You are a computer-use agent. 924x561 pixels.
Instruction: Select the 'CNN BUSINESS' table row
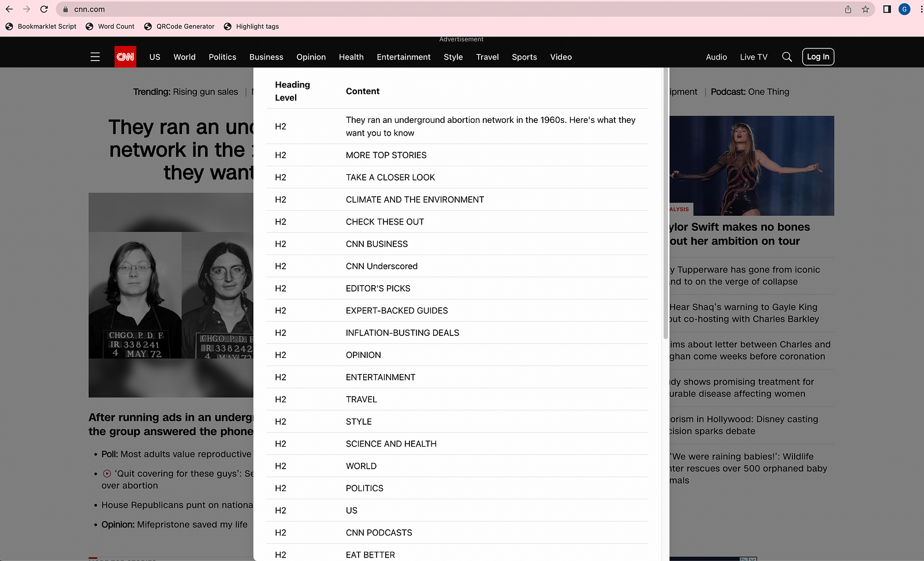click(x=457, y=244)
